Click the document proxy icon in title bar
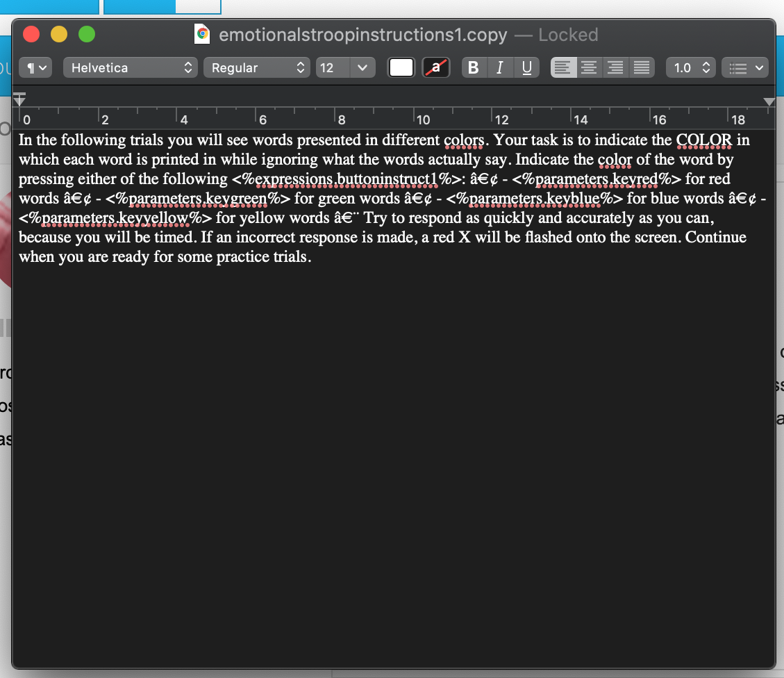Screen dimensions: 784x678 click(202, 34)
